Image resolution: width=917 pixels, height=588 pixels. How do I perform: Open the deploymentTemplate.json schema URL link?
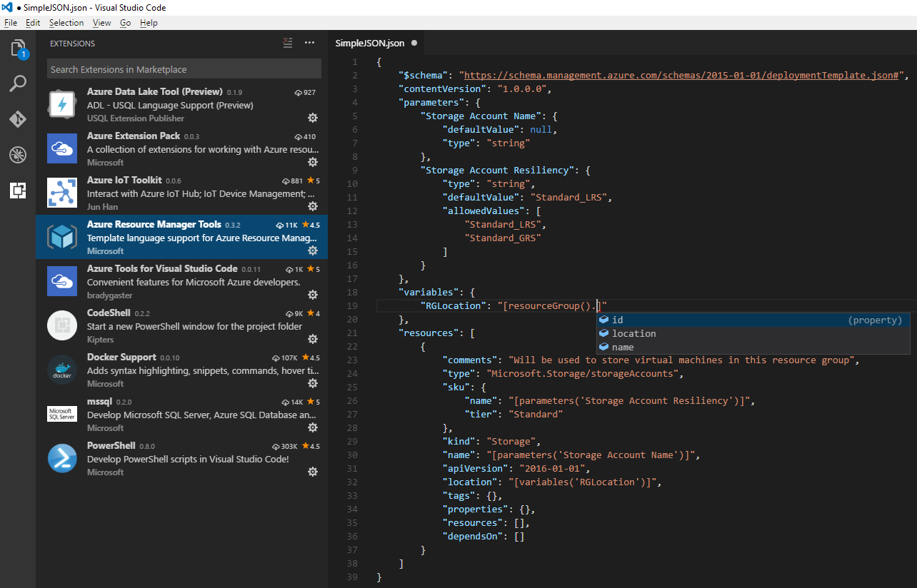682,75
